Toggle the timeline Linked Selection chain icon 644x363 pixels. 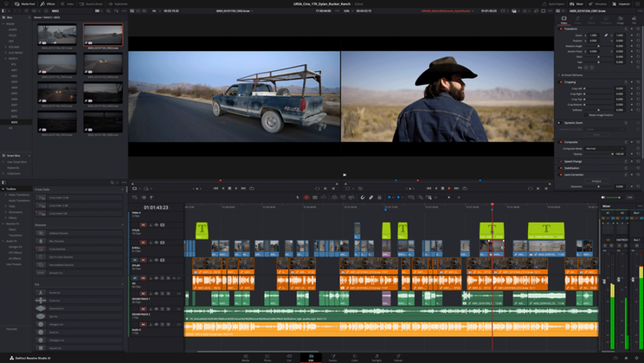[x=370, y=198]
